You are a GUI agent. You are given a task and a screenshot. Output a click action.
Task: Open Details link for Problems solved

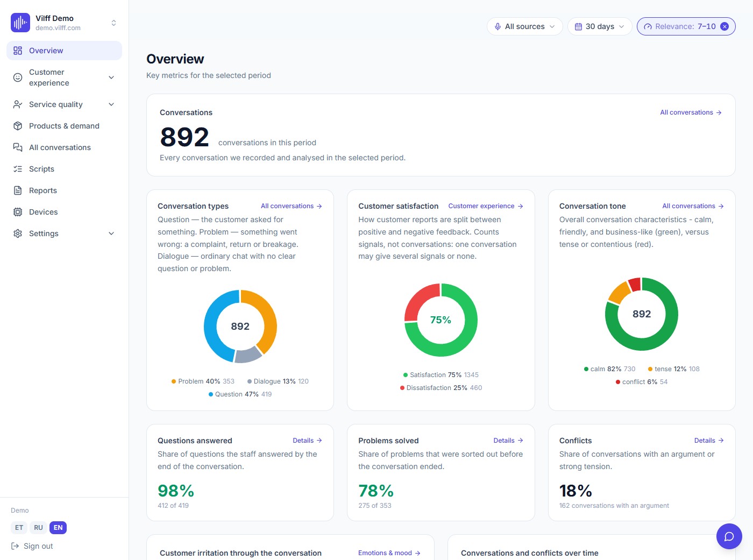coord(508,441)
